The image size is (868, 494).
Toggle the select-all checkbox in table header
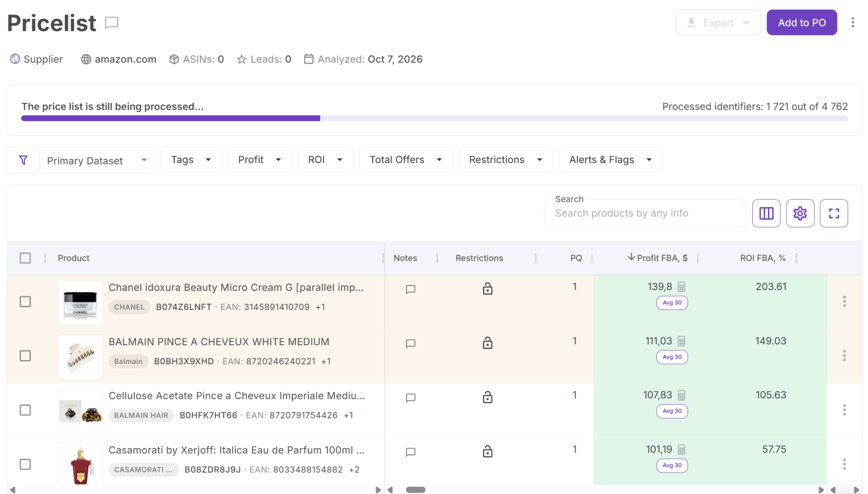tap(25, 258)
